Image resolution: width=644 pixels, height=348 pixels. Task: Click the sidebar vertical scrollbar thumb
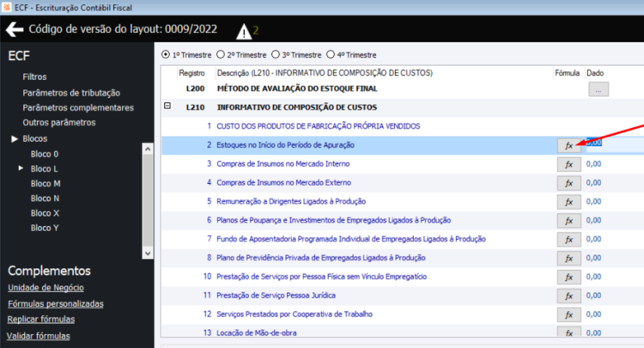pyautogui.click(x=148, y=201)
